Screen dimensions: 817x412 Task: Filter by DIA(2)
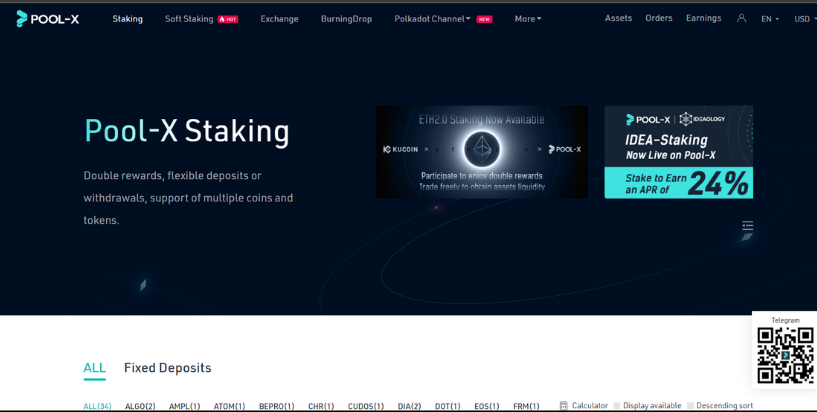[x=410, y=406]
